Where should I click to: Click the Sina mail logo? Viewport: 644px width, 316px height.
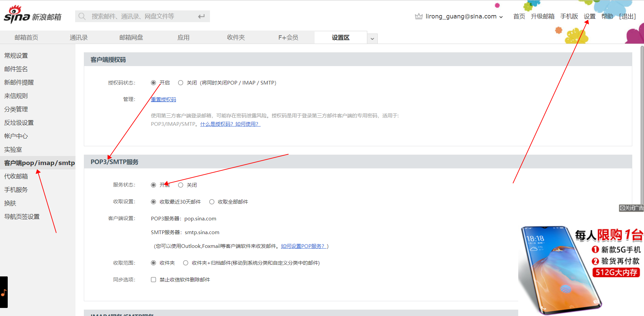tap(33, 14)
